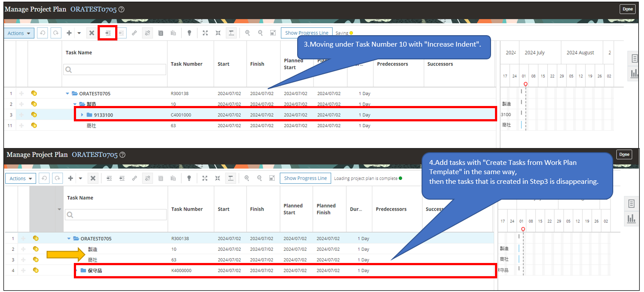Select task number K4000000 cell
The width and height of the screenshot is (644, 292).
coord(181,270)
